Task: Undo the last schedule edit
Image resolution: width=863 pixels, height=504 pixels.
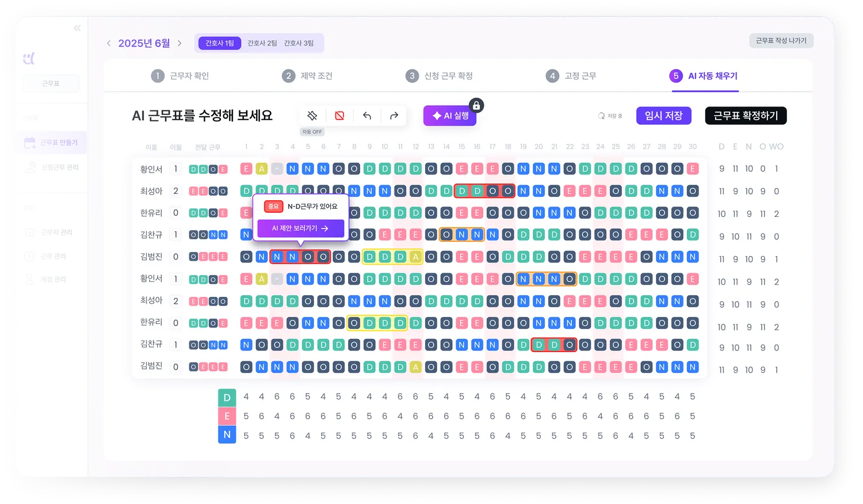Action: (367, 116)
